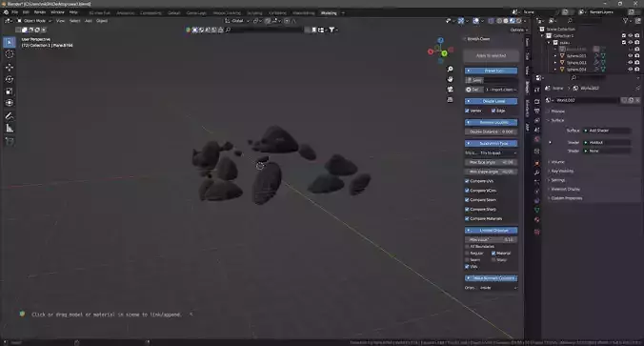644x346 pixels.
Task: Adjust the Max face angle slider
Action: pyautogui.click(x=492, y=162)
